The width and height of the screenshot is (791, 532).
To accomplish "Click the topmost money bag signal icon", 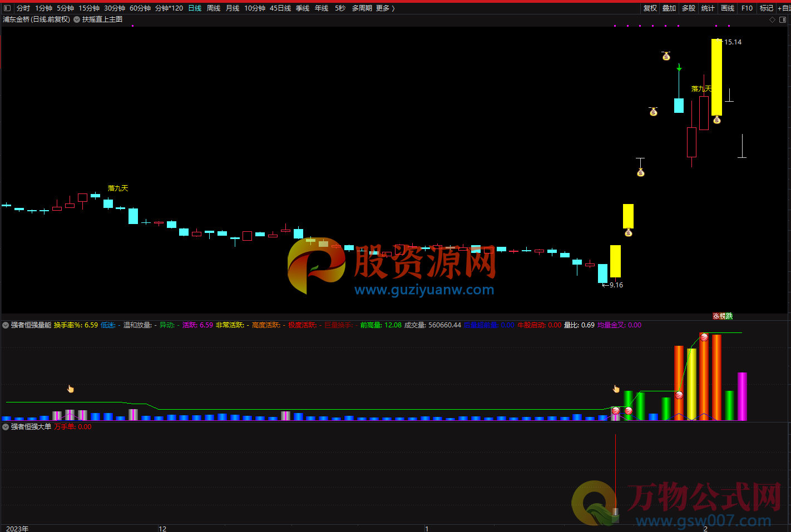I will [x=666, y=56].
